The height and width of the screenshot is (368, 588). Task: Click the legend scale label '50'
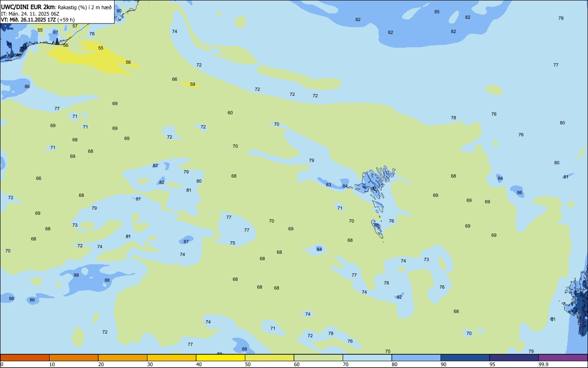coord(248,364)
